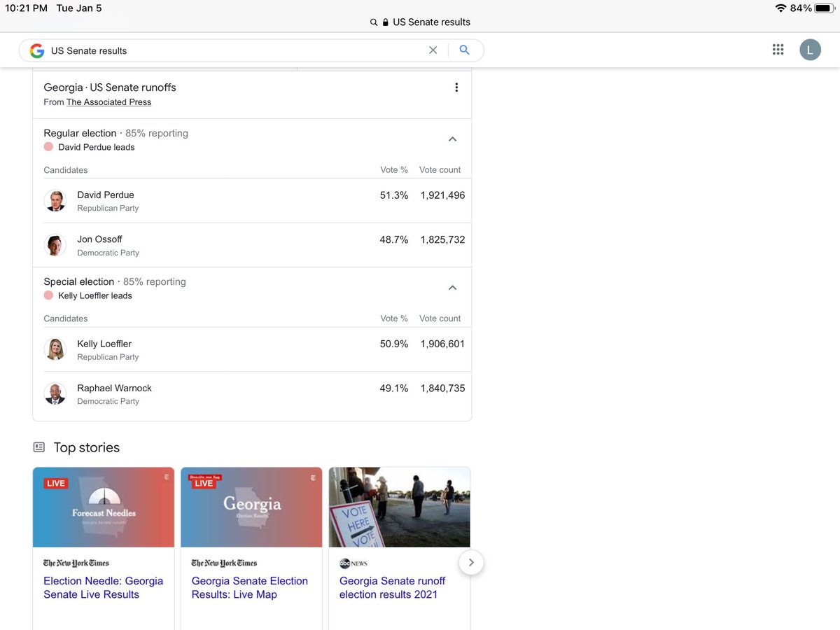Click the Georgia Election Results map thumbnail
840x630 pixels.
point(251,507)
